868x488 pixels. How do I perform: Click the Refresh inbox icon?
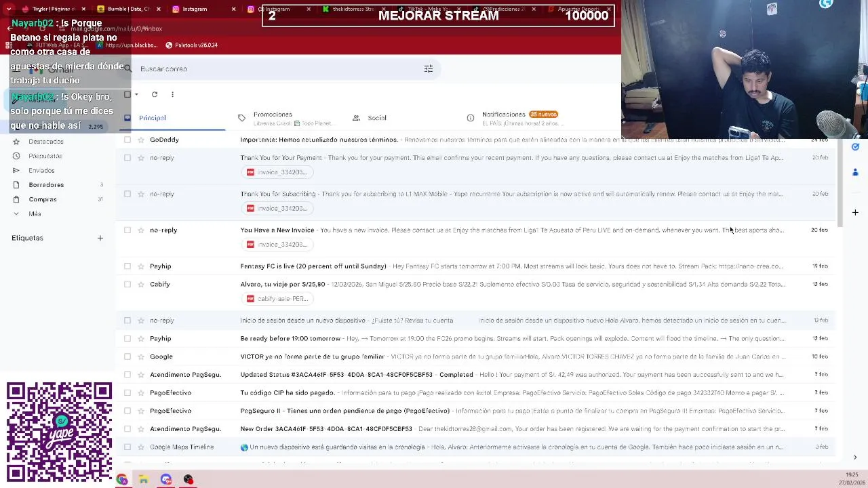pos(155,94)
